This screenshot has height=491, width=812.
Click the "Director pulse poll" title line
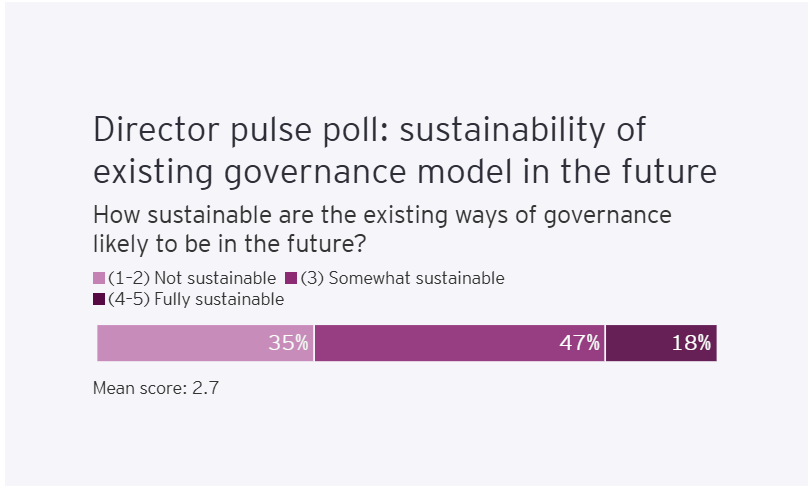point(370,131)
